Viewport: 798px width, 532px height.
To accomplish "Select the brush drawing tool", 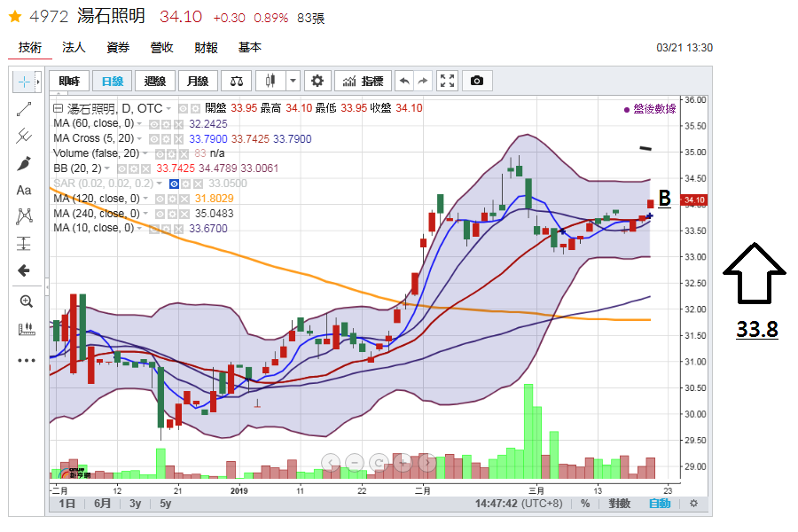I will click(x=24, y=163).
